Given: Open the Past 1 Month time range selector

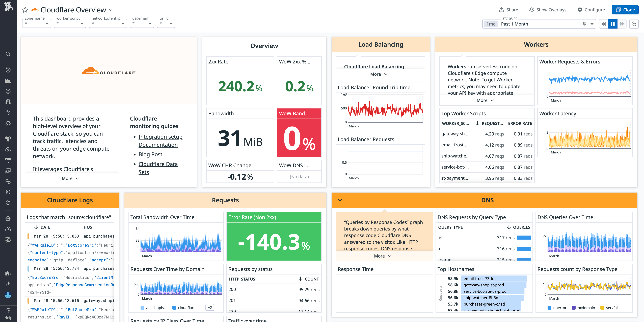Looking at the screenshot, I should pos(515,24).
